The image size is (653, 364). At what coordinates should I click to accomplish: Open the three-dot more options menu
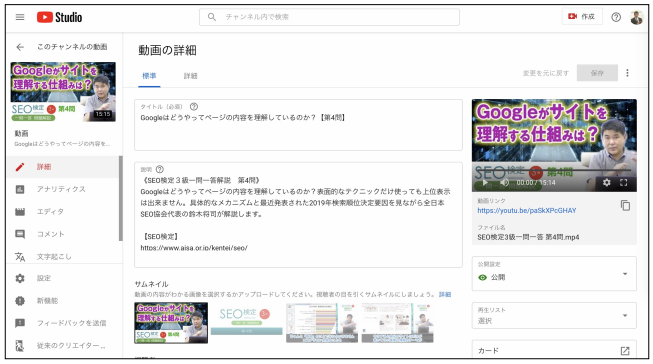[x=627, y=73]
